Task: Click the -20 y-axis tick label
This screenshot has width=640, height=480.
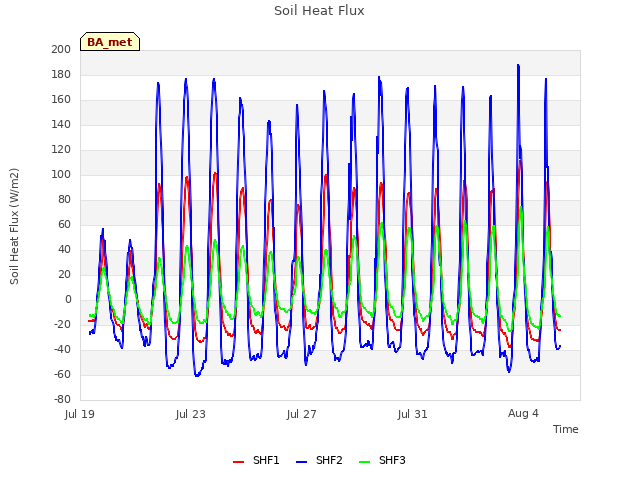Action: [x=62, y=324]
